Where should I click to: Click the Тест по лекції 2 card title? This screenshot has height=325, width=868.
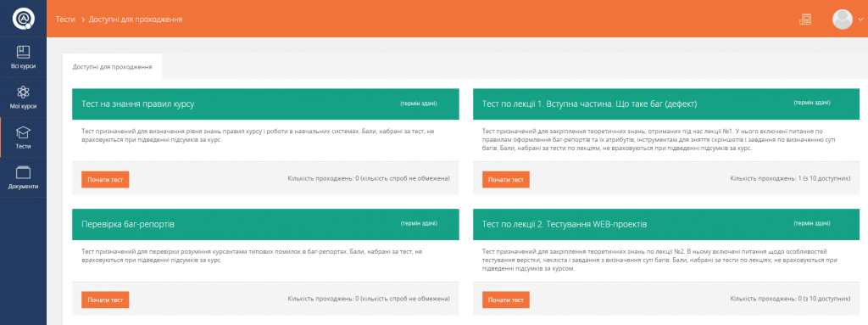coord(564,224)
